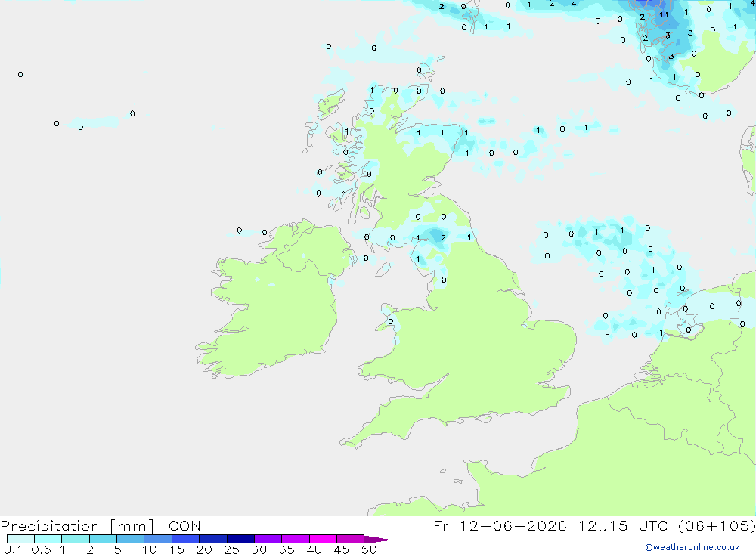Click the 35 label on the legend scale

287,549
